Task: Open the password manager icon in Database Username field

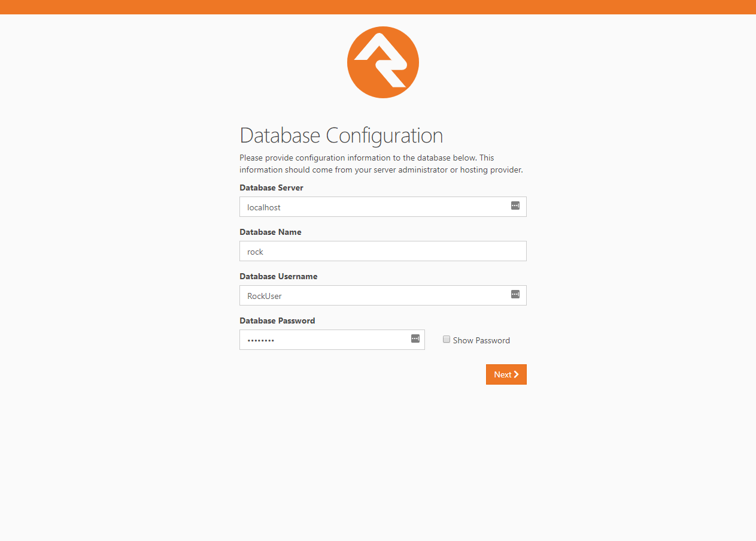Action: tap(515, 294)
